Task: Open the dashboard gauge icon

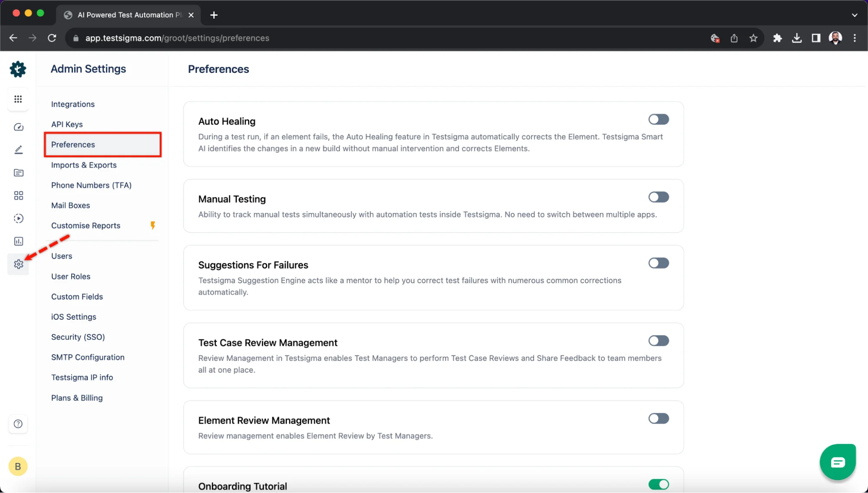Action: [x=18, y=127]
